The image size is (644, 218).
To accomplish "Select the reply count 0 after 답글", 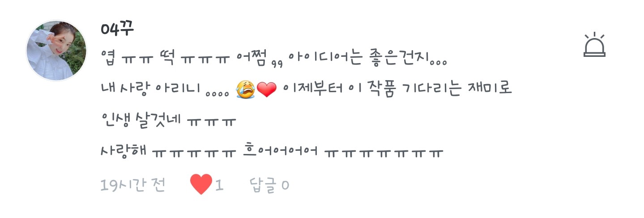I will point(285,185).
